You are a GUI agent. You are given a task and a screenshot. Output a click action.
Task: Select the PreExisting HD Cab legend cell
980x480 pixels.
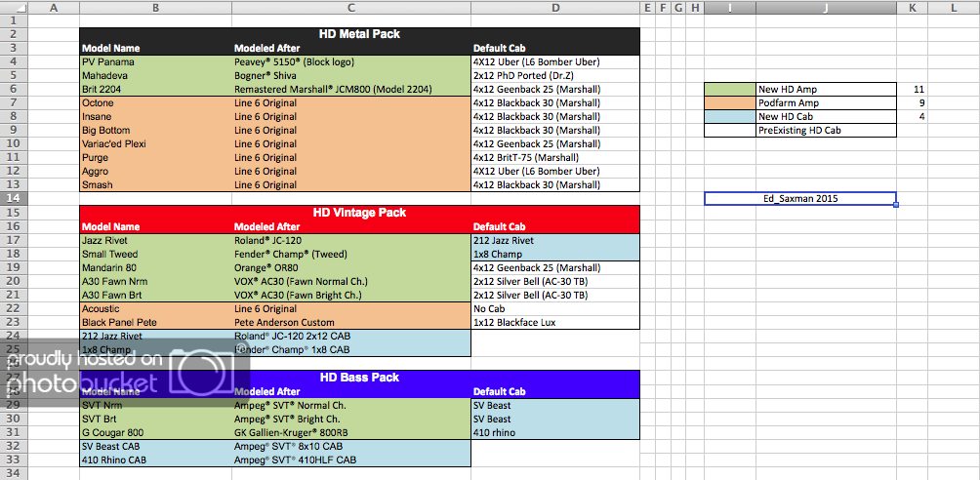tap(825, 131)
